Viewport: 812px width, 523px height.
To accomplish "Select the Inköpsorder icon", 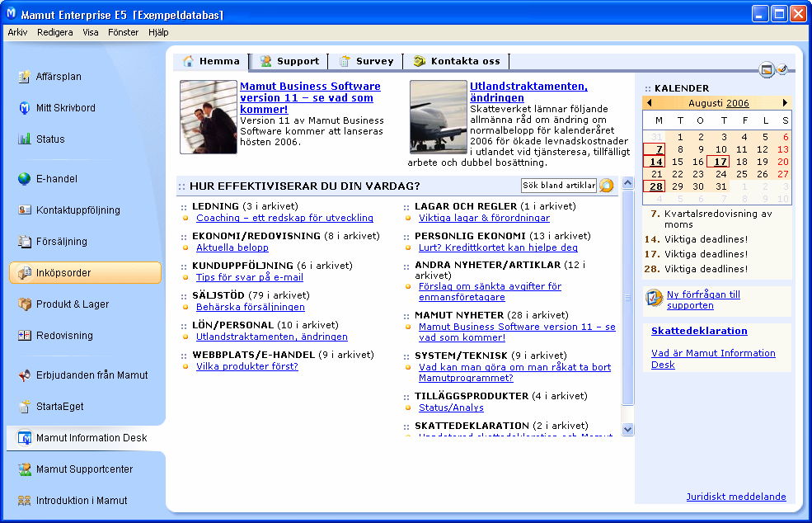I will click(25, 273).
